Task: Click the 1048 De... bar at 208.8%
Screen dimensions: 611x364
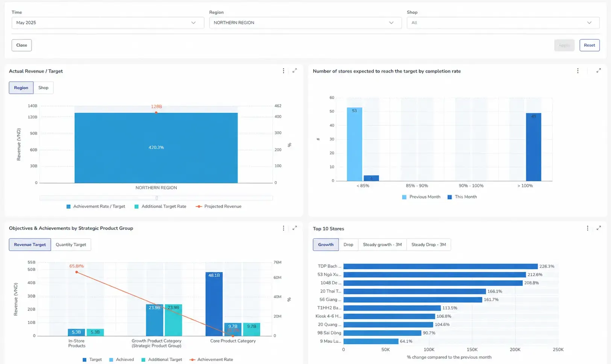Action: point(433,283)
